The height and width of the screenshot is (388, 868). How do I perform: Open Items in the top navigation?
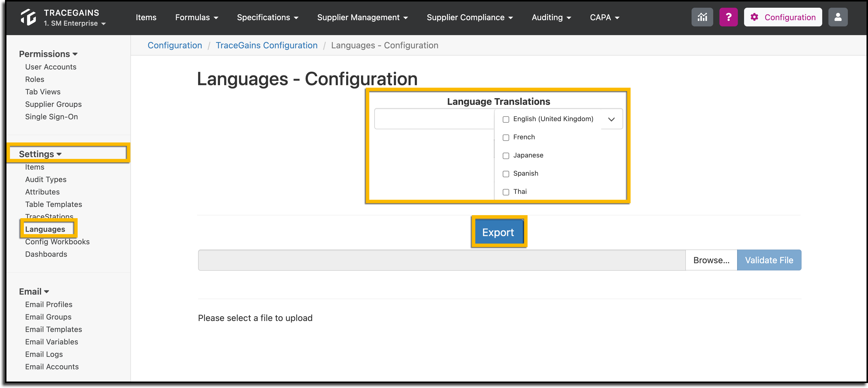[x=146, y=17]
